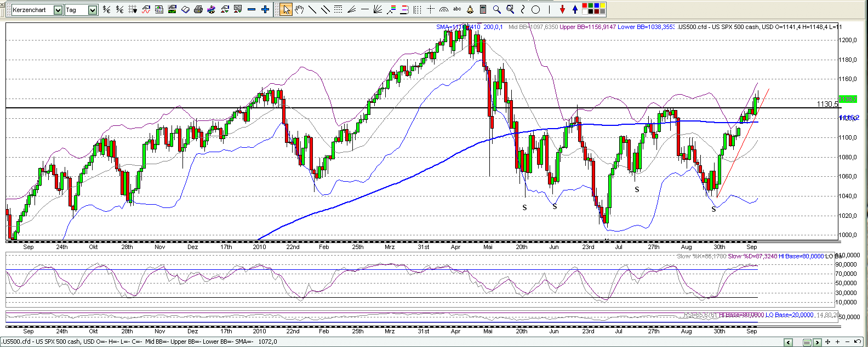This screenshot has height=347, width=868.
Task: Zoom in with bottom plus icon
Action: [x=837, y=342]
